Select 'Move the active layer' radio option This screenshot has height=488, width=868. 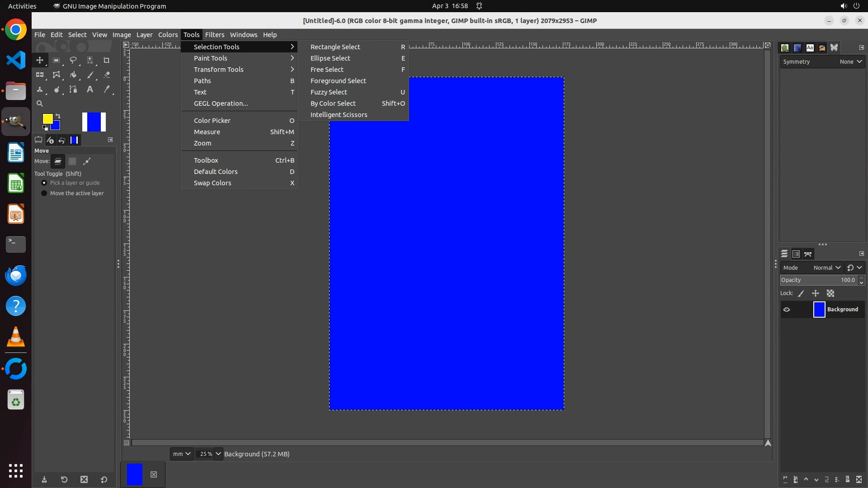[44, 193]
